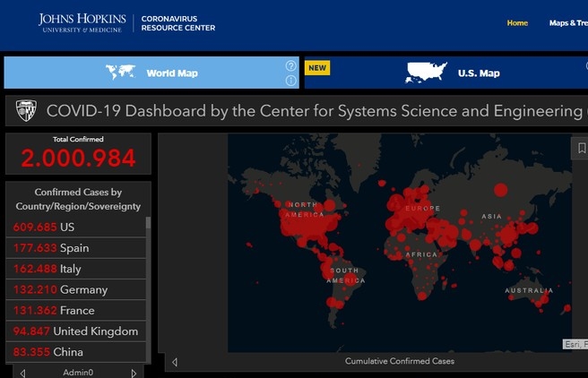The height and width of the screenshot is (378, 588).
Task: Click the yellow NEW badge
Action: tap(317, 68)
